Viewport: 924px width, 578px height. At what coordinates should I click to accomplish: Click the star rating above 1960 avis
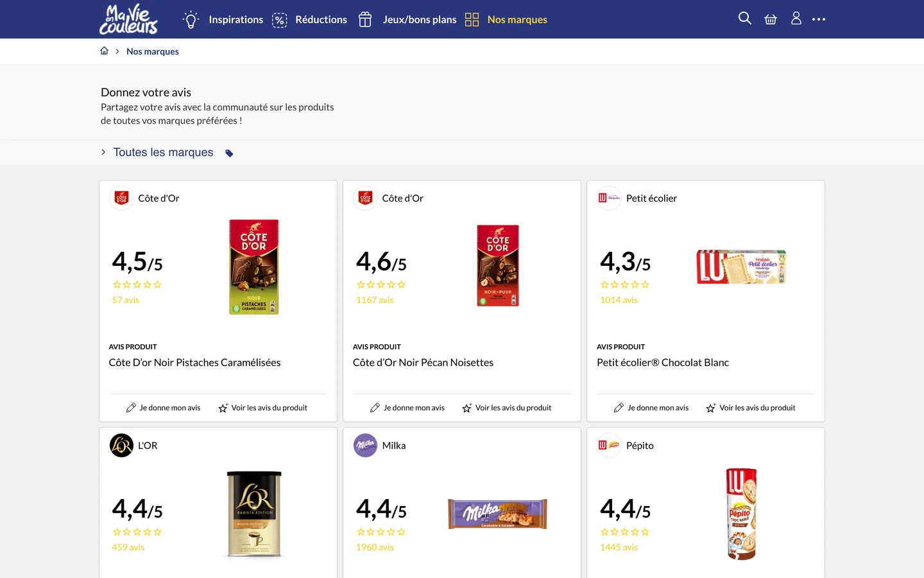381,532
